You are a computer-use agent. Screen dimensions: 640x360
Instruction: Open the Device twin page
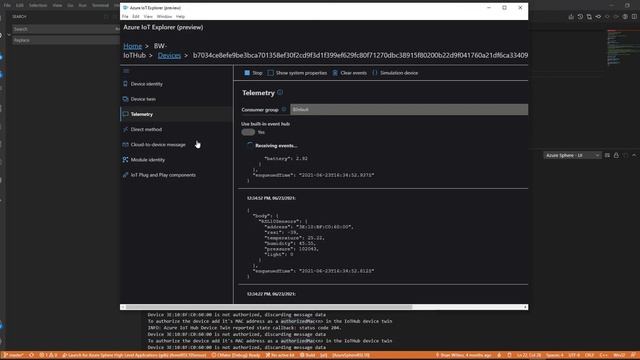143,99
